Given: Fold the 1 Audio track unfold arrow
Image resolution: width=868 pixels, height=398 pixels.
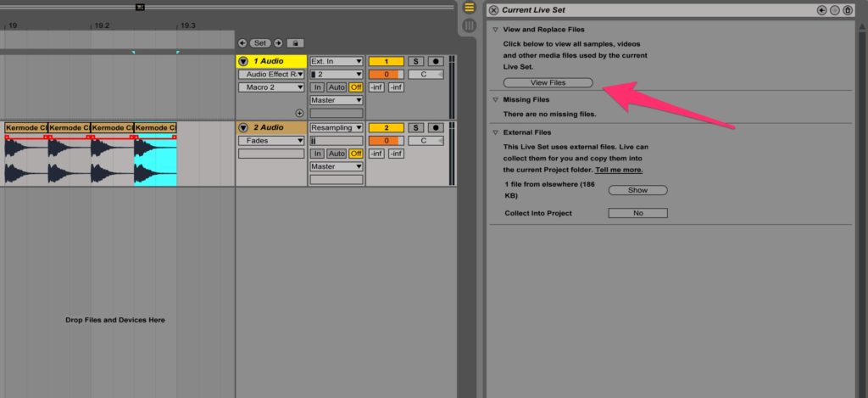Looking at the screenshot, I should pyautogui.click(x=243, y=62).
